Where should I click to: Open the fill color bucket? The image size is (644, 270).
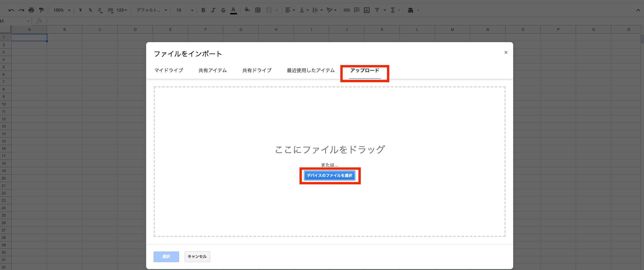point(247,10)
